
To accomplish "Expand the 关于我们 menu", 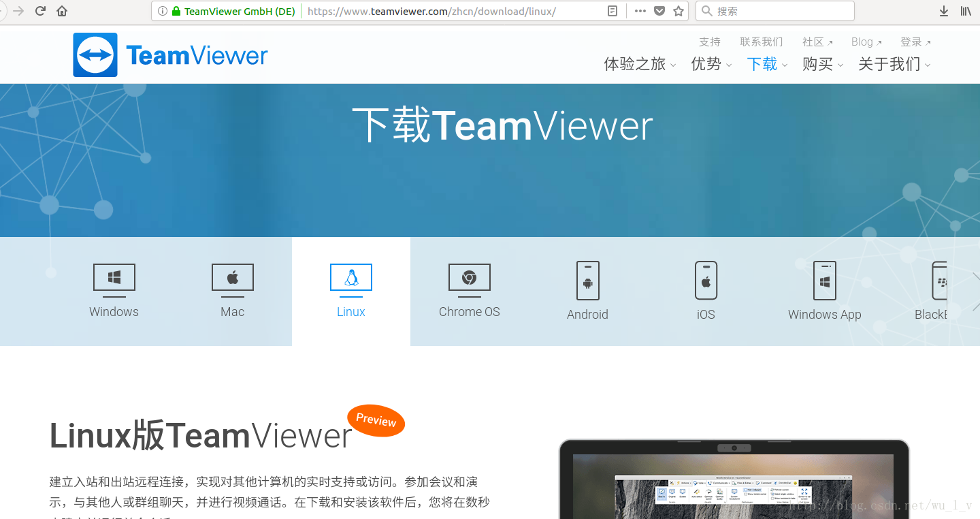I will pos(894,64).
